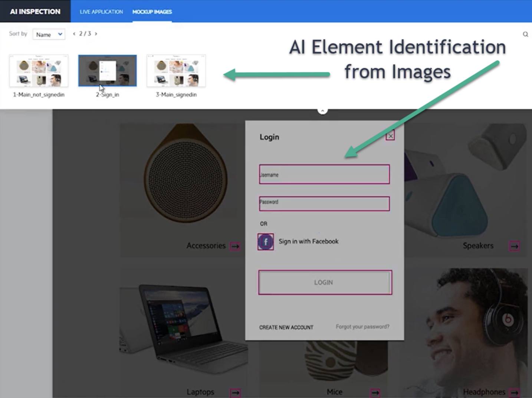
Task: Select the 3-Main_signedin thumbnail
Action: (x=176, y=71)
